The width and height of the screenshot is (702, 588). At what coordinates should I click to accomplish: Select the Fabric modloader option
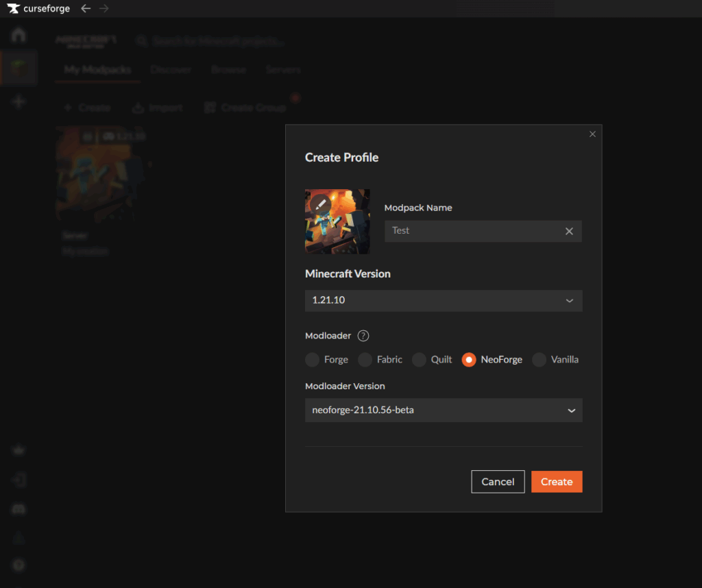tap(365, 360)
